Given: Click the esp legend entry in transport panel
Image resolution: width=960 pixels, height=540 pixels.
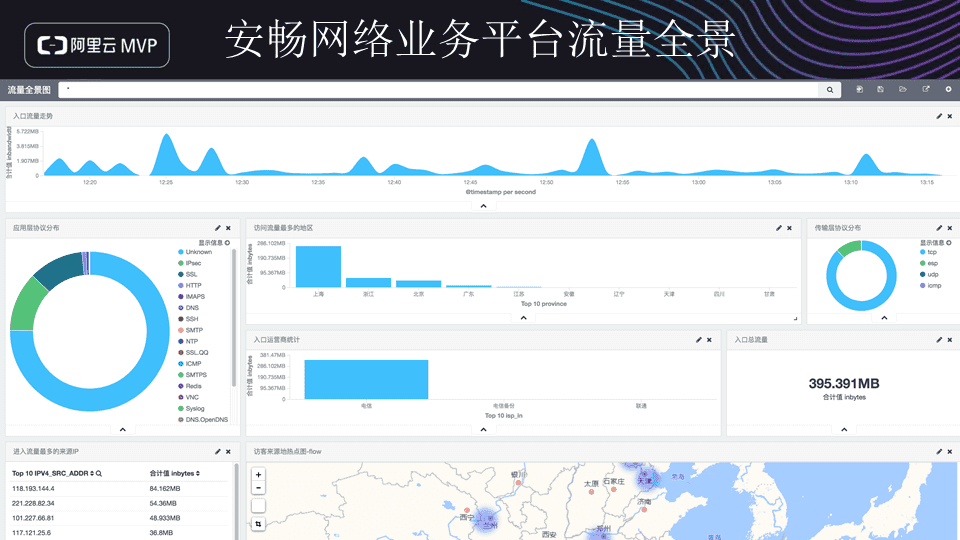Looking at the screenshot, I should click(x=929, y=263).
